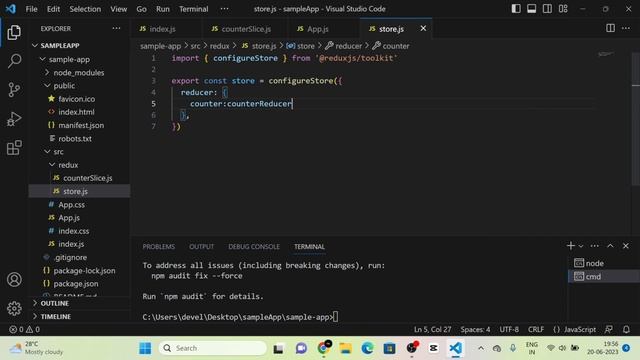Screen dimensions: 640x360
Task: Open the Extensions view
Action: coord(14,148)
